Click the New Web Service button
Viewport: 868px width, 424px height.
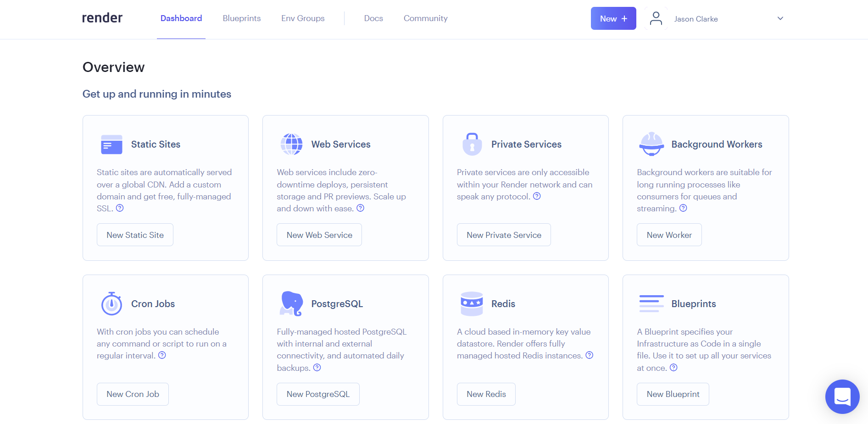319,235
